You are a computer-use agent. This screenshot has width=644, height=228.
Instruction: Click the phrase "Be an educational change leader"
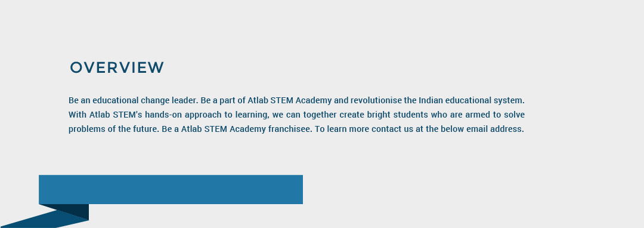(133, 101)
